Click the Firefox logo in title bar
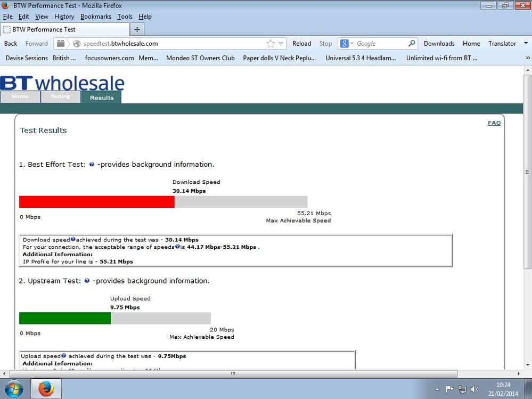Viewport: 532px width, 399px height. pyautogui.click(x=5, y=5)
